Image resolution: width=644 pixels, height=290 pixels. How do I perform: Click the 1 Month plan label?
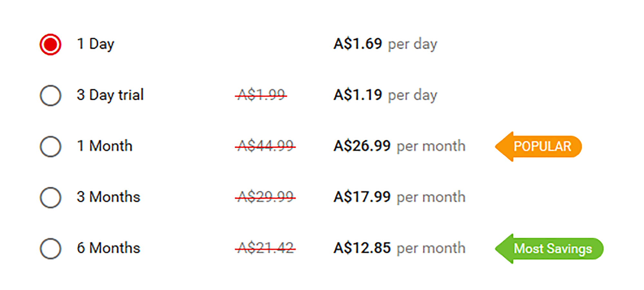(x=105, y=146)
